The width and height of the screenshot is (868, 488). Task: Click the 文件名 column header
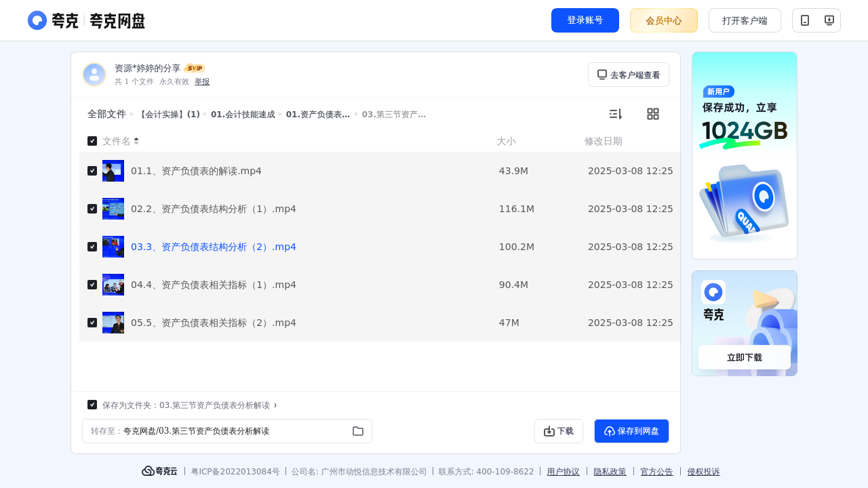117,141
